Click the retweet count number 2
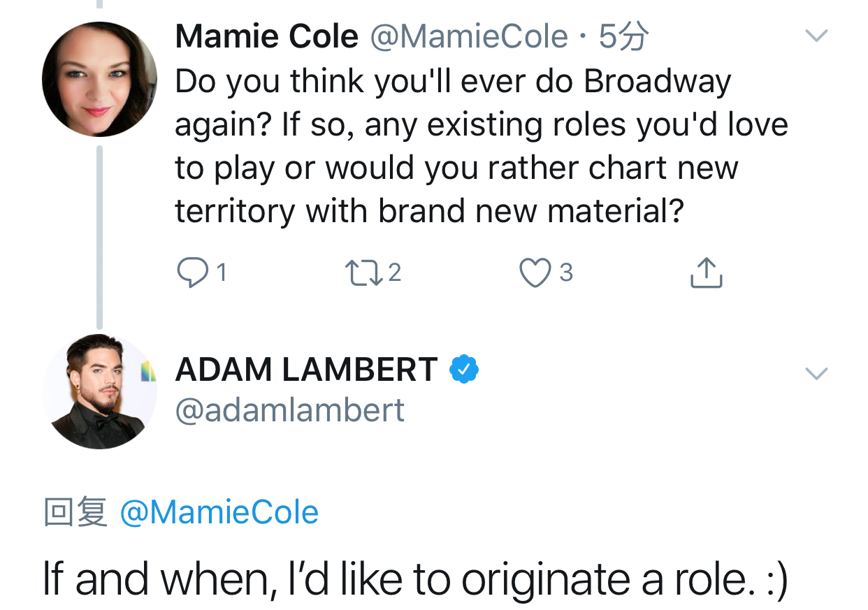The image size is (868, 610). tap(395, 273)
